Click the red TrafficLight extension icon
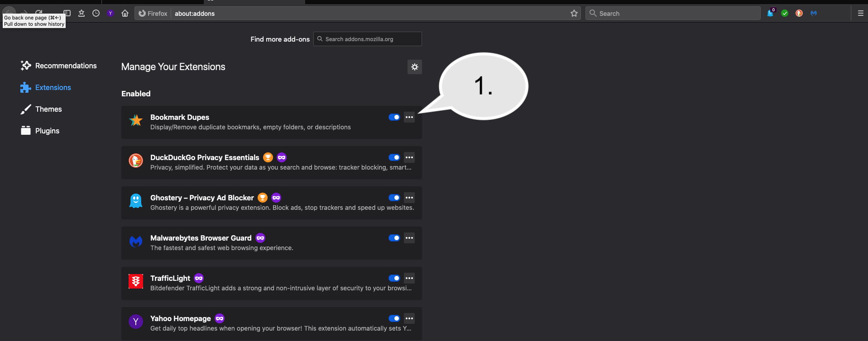 pos(136,281)
